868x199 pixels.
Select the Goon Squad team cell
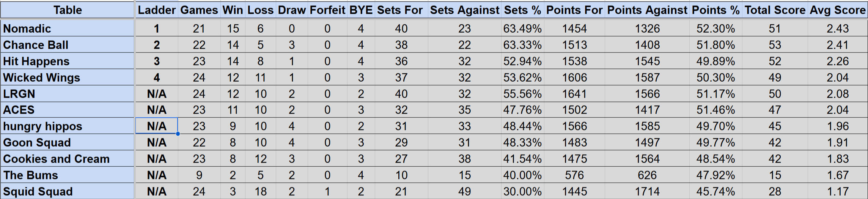68,142
